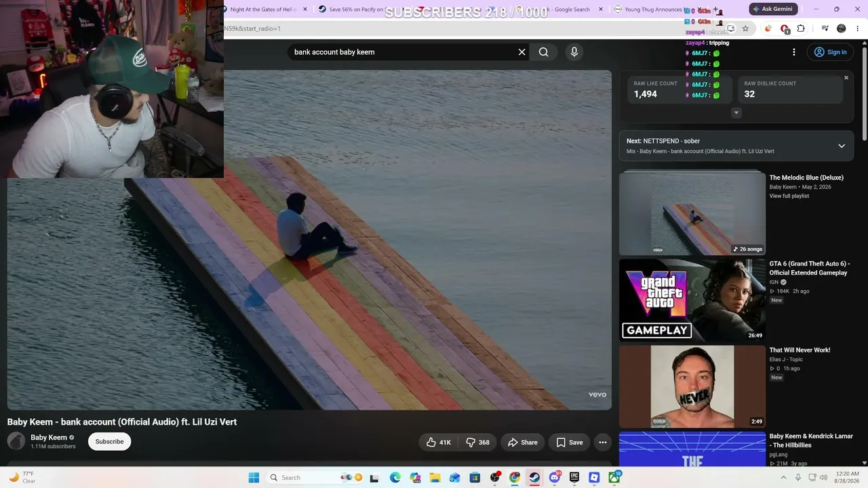Screen dimensions: 868x488
Task: Subscribe to Baby Keem channel
Action: click(109, 442)
